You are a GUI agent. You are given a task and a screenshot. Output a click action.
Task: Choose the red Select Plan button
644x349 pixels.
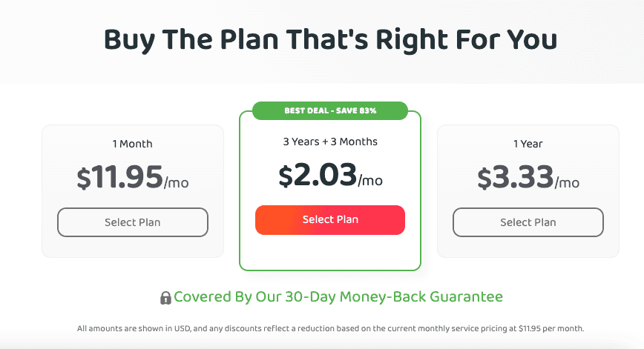[330, 220]
